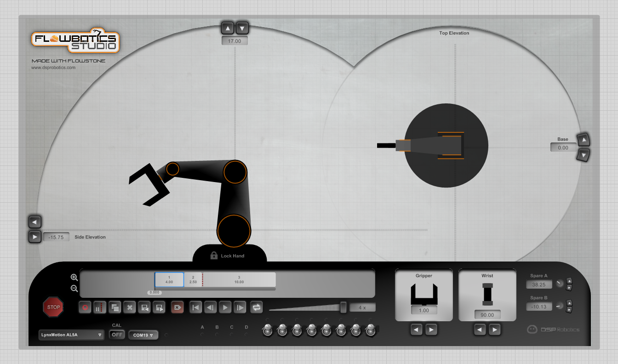
Task: Step back one frame in sequence
Action: tap(210, 307)
